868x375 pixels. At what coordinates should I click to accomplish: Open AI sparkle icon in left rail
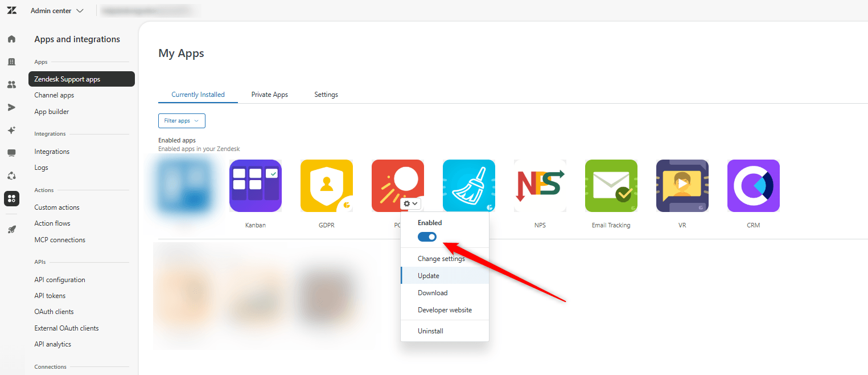click(x=11, y=130)
